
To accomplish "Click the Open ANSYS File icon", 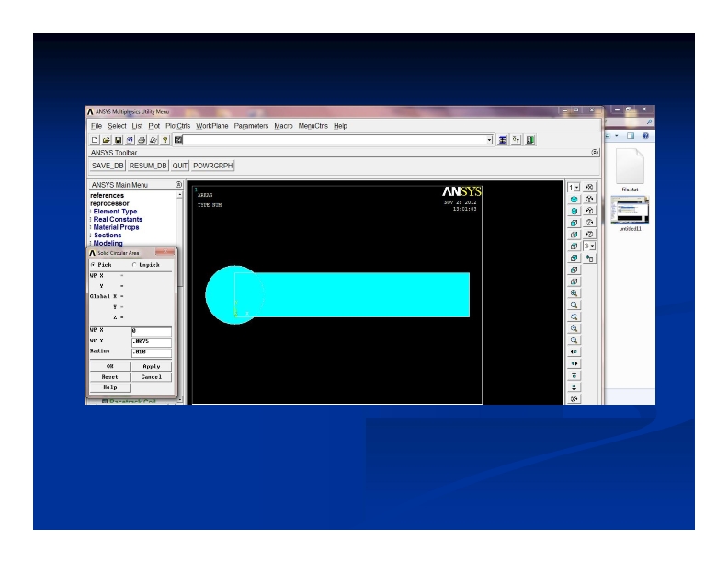I will [107, 140].
